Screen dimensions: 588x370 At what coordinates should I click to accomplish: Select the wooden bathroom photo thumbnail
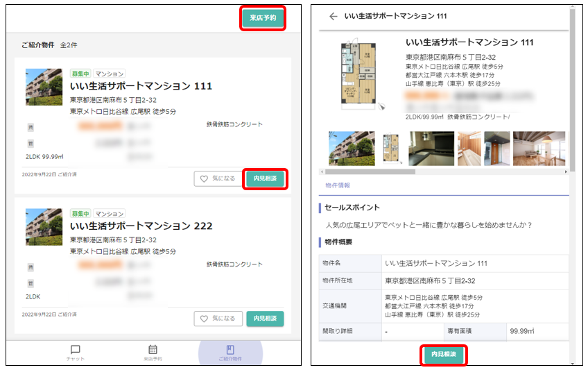[x=469, y=149]
